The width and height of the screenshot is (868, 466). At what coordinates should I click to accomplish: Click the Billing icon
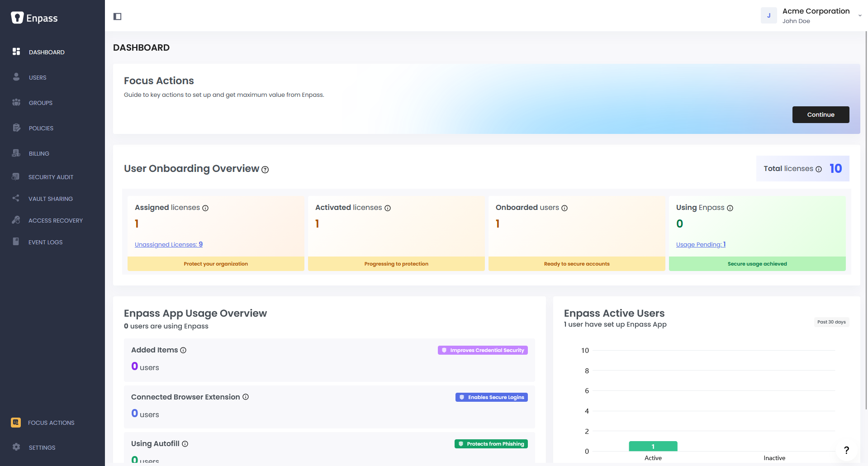(x=16, y=153)
